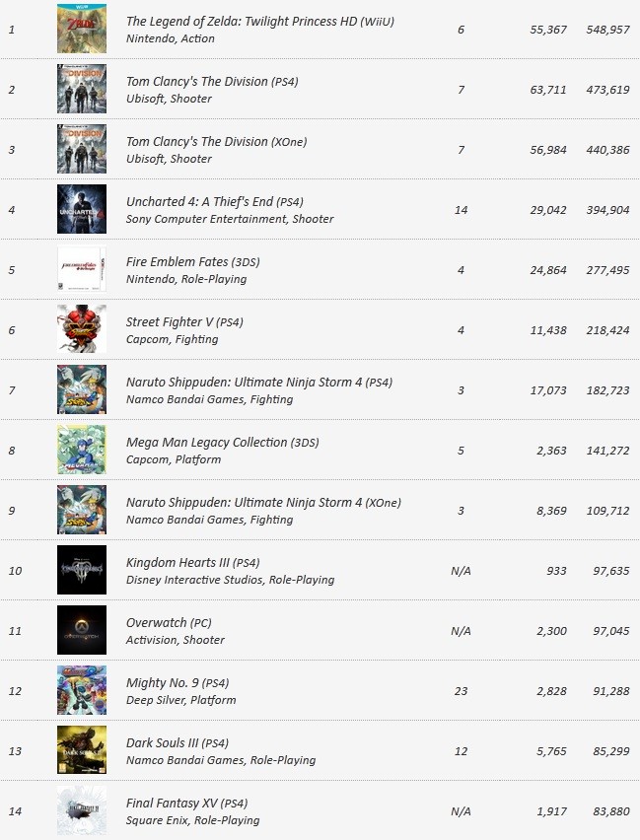The image size is (640, 840).
Task: Select the Kingdom Hearts III cover thumbnail
Action: pos(82,570)
